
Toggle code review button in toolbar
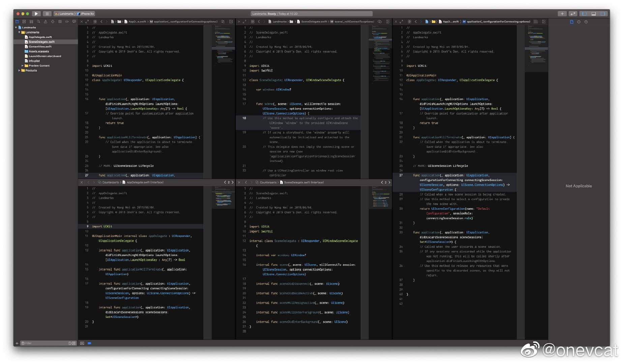pyautogui.click(x=573, y=14)
